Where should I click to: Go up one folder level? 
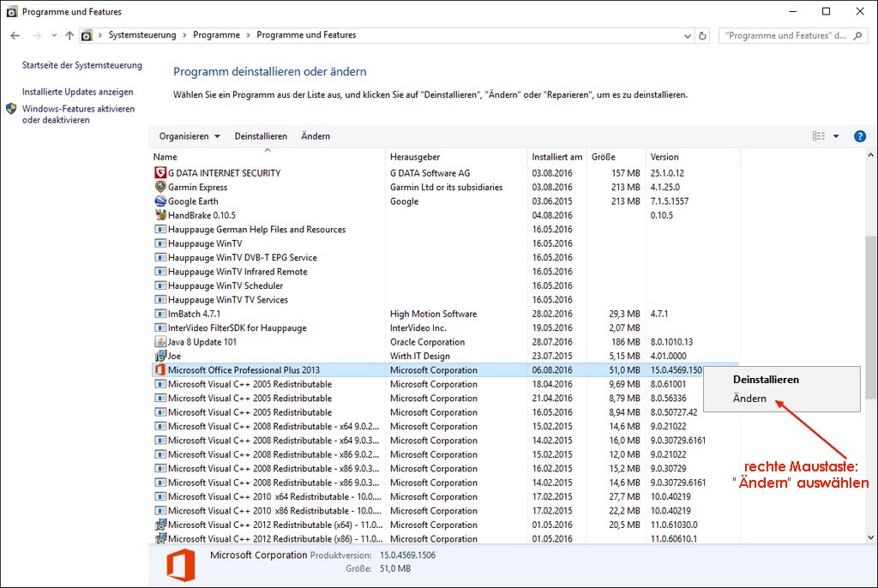pyautogui.click(x=69, y=35)
